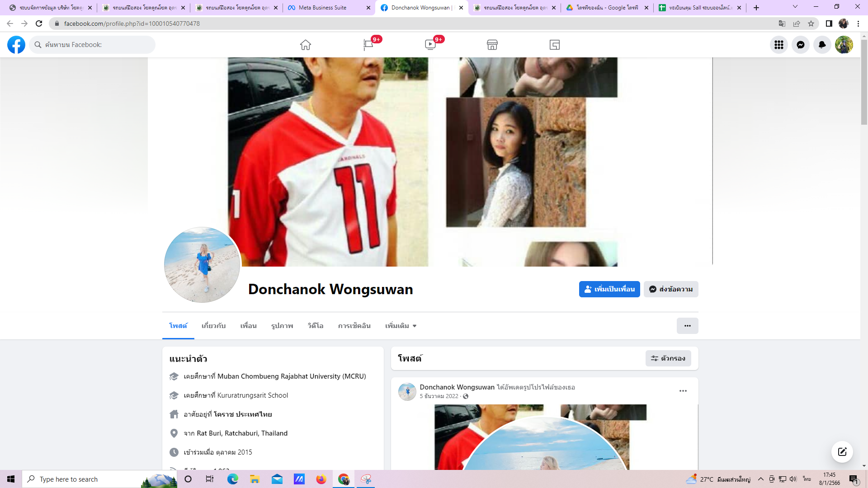The image size is (868, 488).
Task: Open notifications bell icon
Action: [822, 45]
